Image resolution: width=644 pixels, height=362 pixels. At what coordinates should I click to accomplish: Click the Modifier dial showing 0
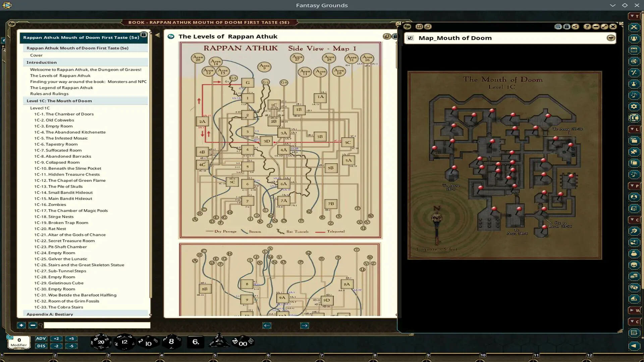coord(19,343)
